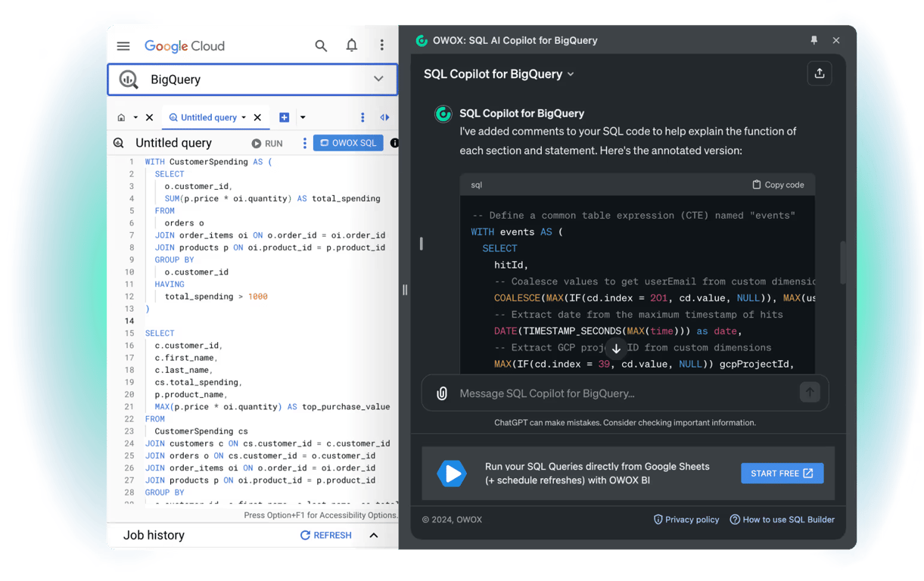Run the query with the RUN button

(x=267, y=143)
